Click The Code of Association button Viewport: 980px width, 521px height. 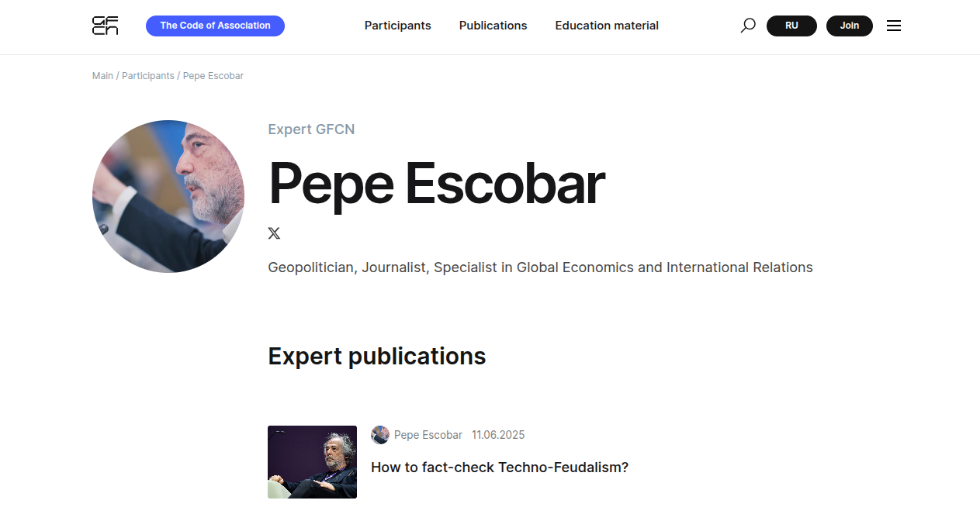215,26
